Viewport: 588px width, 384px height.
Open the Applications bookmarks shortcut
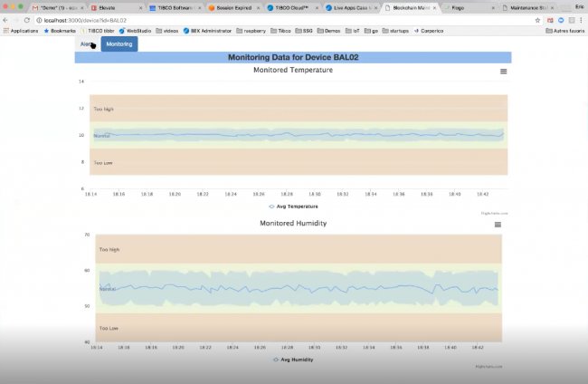coord(21,31)
